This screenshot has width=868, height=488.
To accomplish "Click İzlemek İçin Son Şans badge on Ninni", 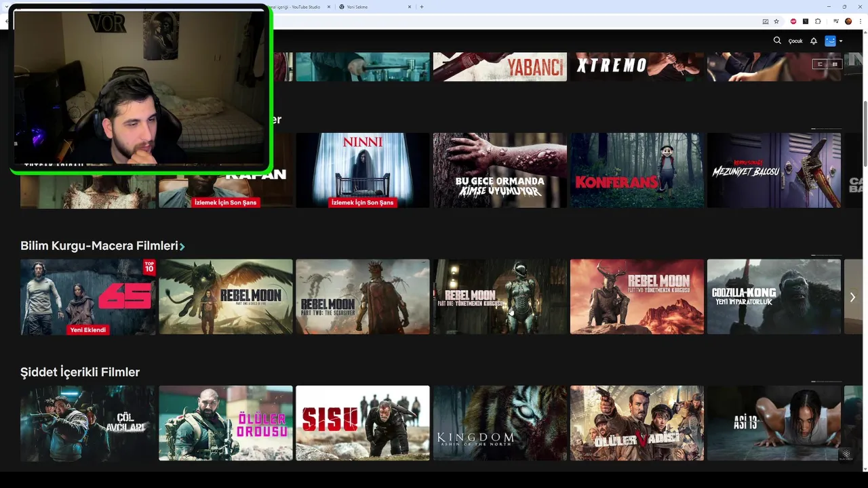I will (362, 203).
